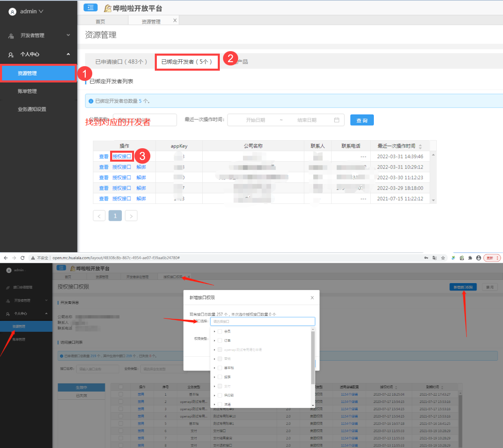This screenshot has width=503, height=448.
Task: Select all rows with the table header checkbox
Action: (x=121, y=387)
